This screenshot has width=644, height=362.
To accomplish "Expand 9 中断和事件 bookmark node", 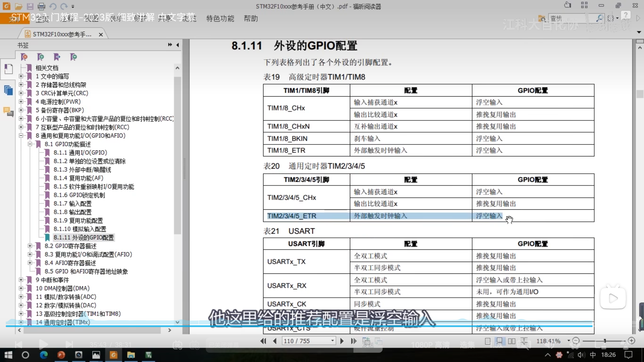I will click(21, 280).
